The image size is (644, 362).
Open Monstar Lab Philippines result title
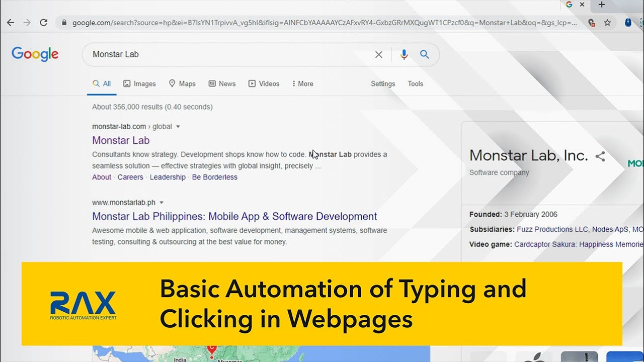pyautogui.click(x=234, y=217)
